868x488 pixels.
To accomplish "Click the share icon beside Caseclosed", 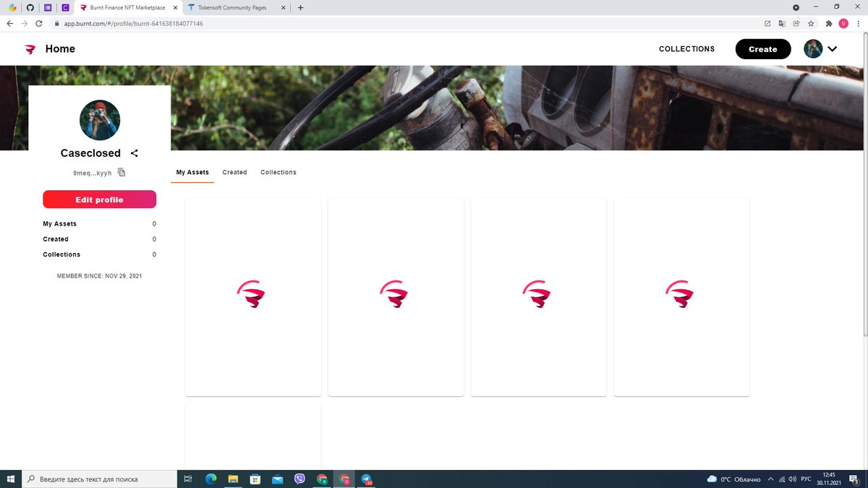I will point(135,153).
